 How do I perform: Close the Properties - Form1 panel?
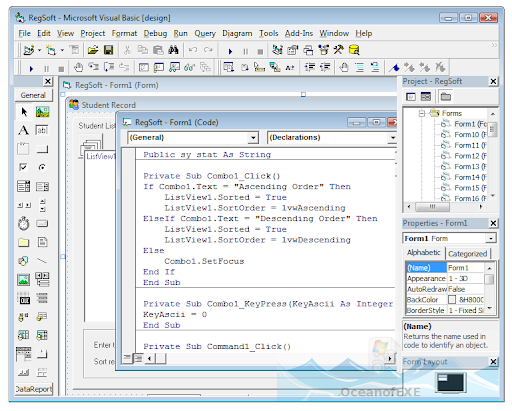493,223
